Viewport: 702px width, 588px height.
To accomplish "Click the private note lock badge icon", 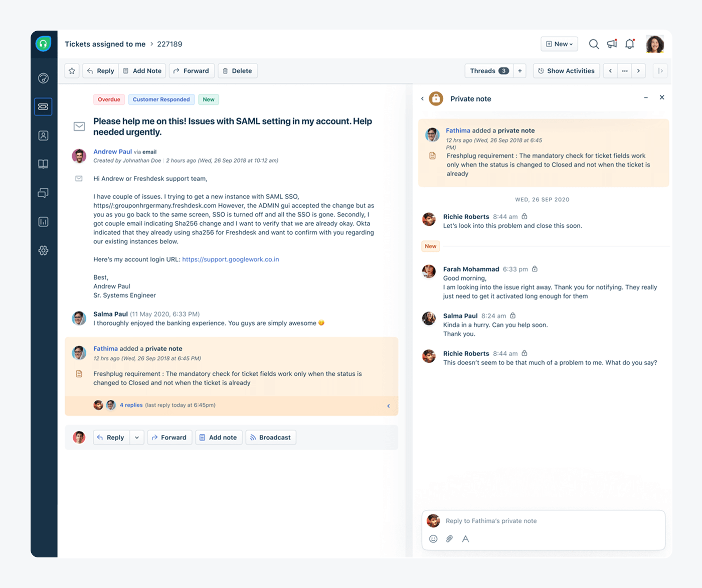I will 436,98.
